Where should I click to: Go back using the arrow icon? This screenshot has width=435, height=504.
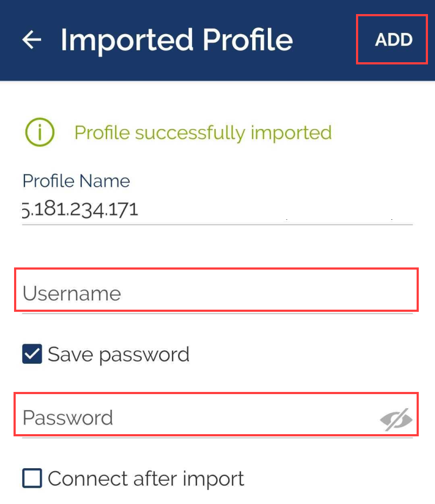pos(32,40)
